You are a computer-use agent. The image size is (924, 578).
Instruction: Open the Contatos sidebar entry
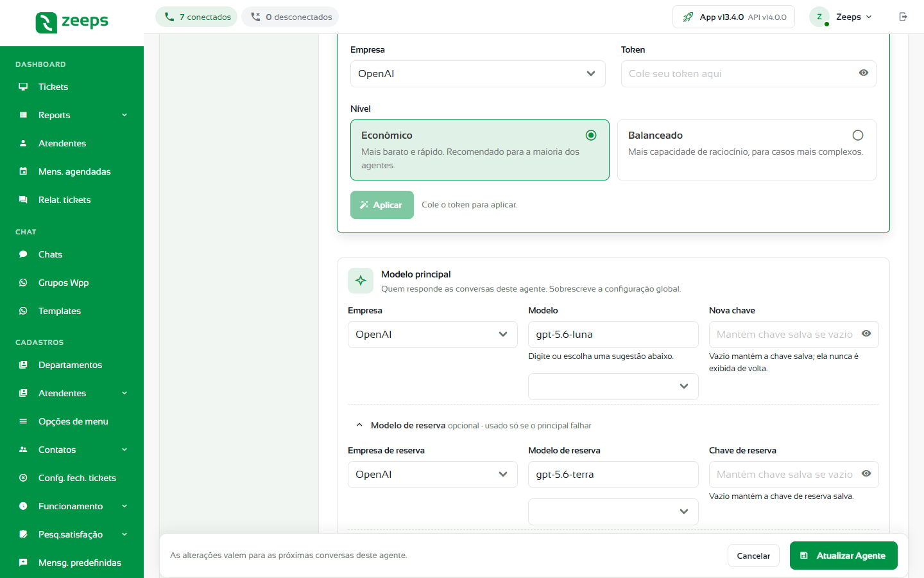point(72,450)
